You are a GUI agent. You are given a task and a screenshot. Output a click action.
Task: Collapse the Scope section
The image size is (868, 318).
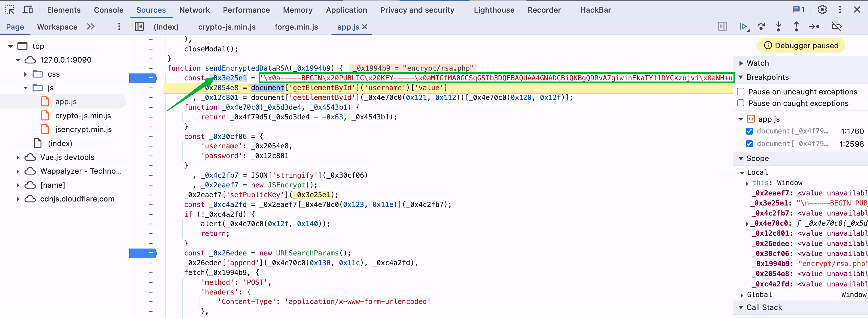tap(741, 158)
